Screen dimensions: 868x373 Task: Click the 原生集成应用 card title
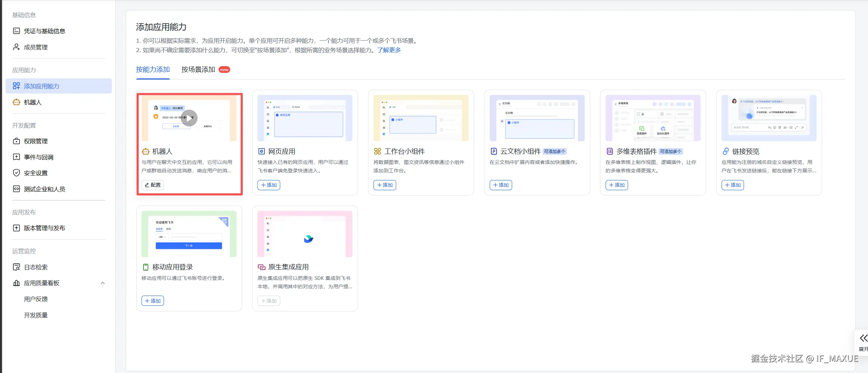(x=288, y=267)
